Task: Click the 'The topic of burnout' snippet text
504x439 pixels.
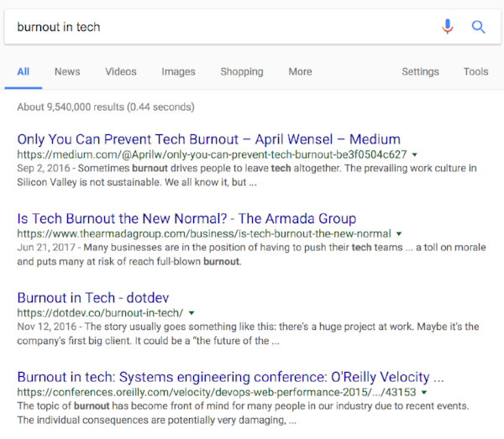Action: (x=244, y=413)
